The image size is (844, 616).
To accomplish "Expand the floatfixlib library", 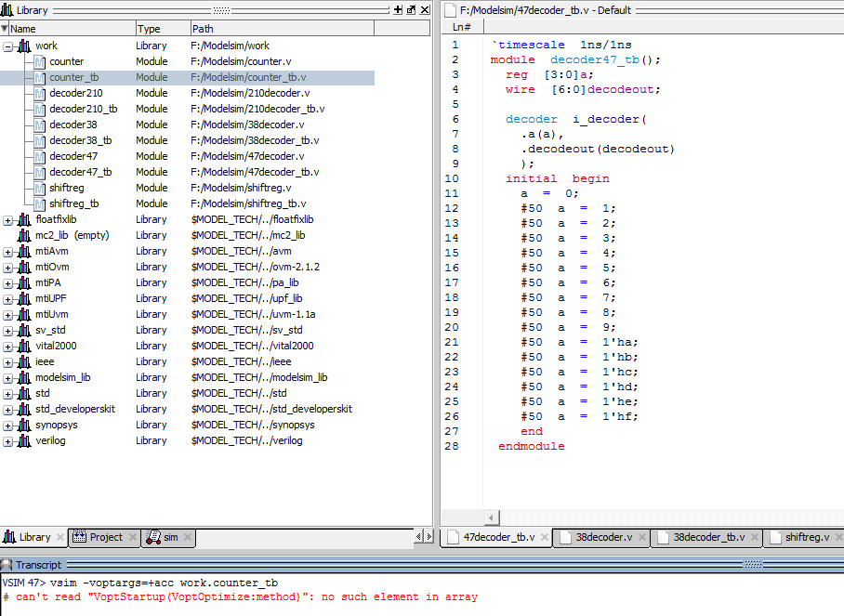I will (x=8, y=219).
